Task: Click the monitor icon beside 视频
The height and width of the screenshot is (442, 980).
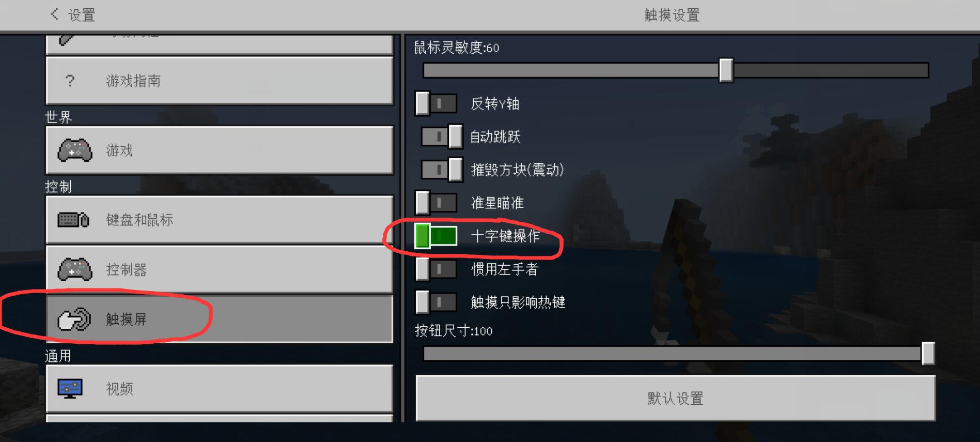Action: (x=70, y=389)
